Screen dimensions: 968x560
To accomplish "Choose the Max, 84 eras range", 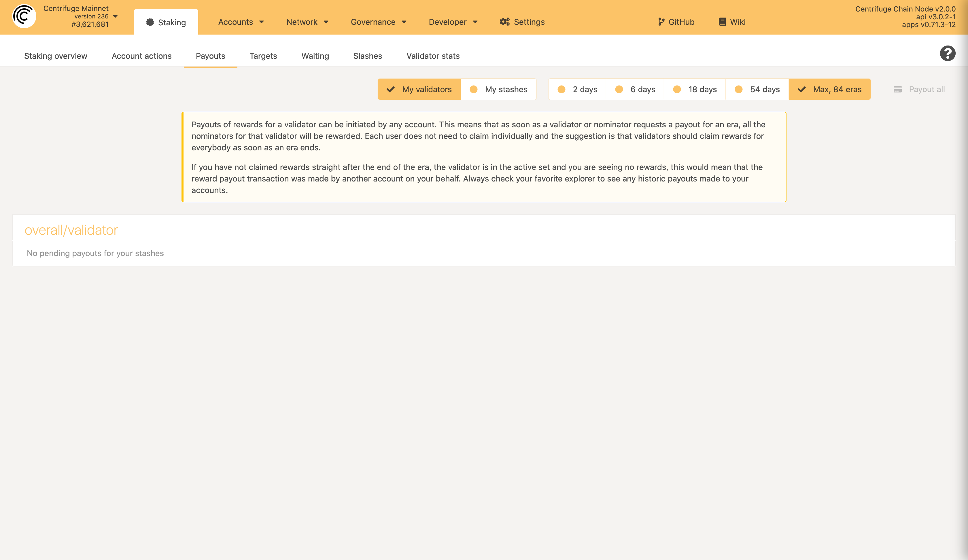I will click(829, 89).
